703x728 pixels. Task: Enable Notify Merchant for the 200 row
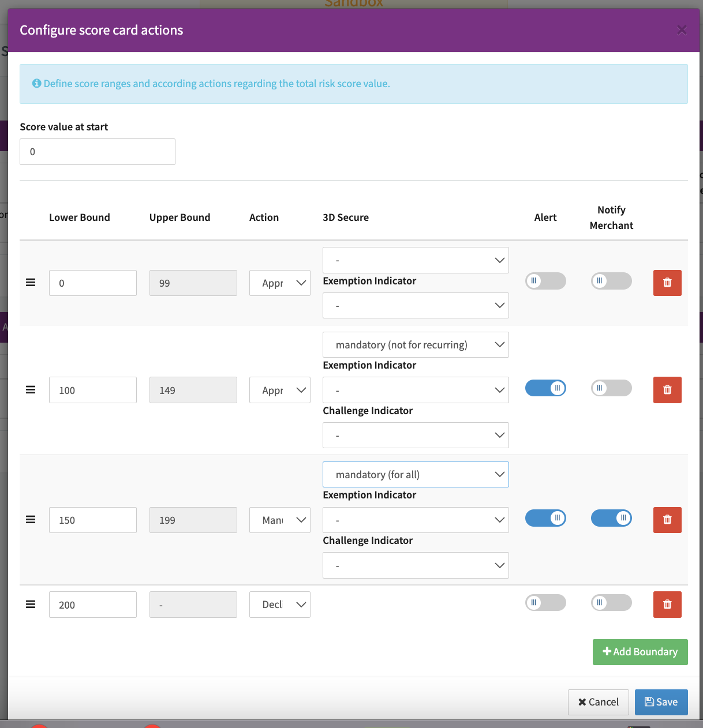tap(611, 603)
